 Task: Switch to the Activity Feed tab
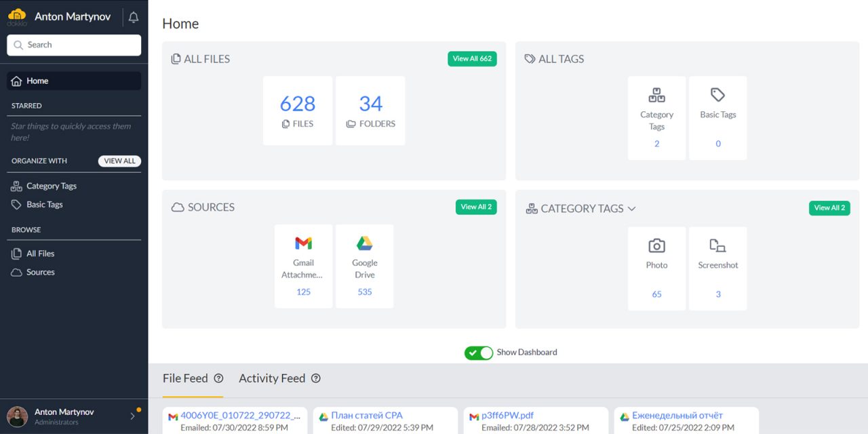click(272, 378)
